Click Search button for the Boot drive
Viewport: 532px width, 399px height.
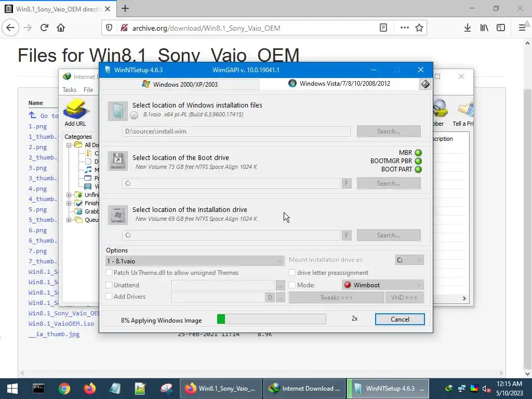pyautogui.click(x=389, y=183)
